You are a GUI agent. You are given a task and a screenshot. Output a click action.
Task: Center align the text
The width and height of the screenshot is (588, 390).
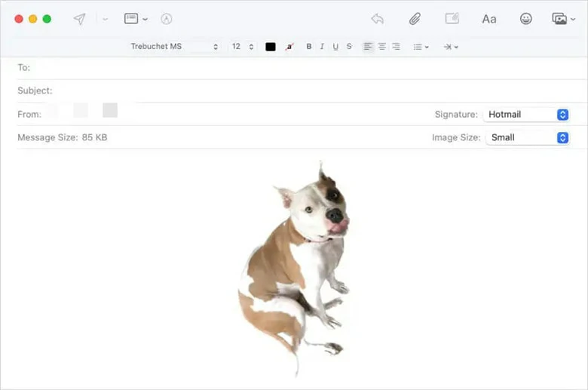tap(381, 47)
